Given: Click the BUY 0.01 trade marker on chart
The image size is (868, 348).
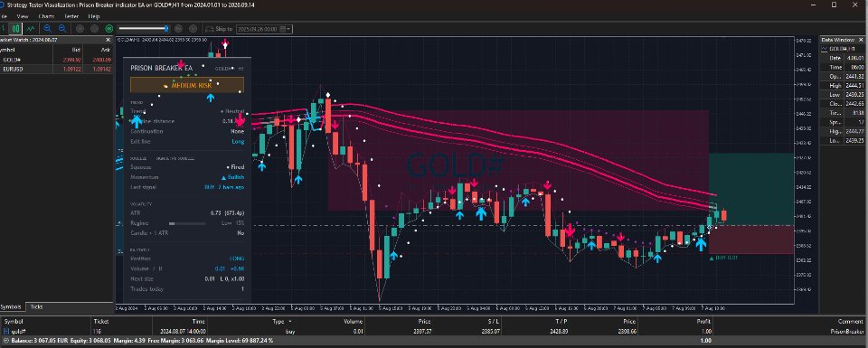Looking at the screenshot, I should click(723, 258).
